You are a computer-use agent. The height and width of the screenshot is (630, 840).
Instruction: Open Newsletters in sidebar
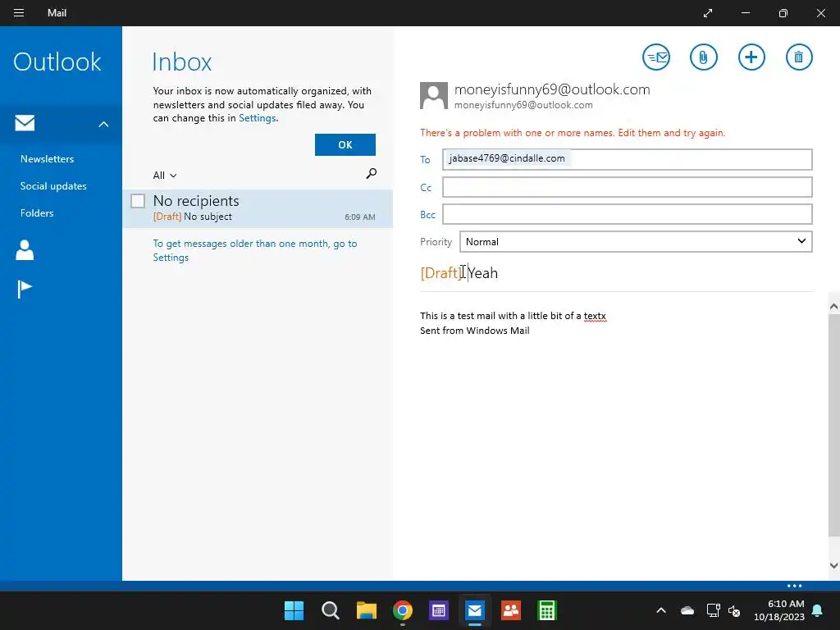click(x=47, y=159)
